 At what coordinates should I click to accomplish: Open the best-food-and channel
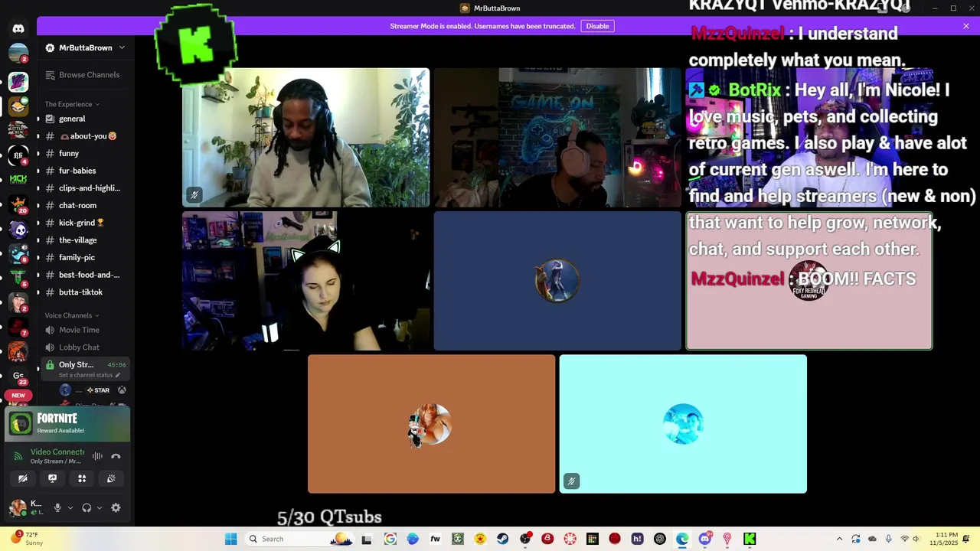coord(84,275)
